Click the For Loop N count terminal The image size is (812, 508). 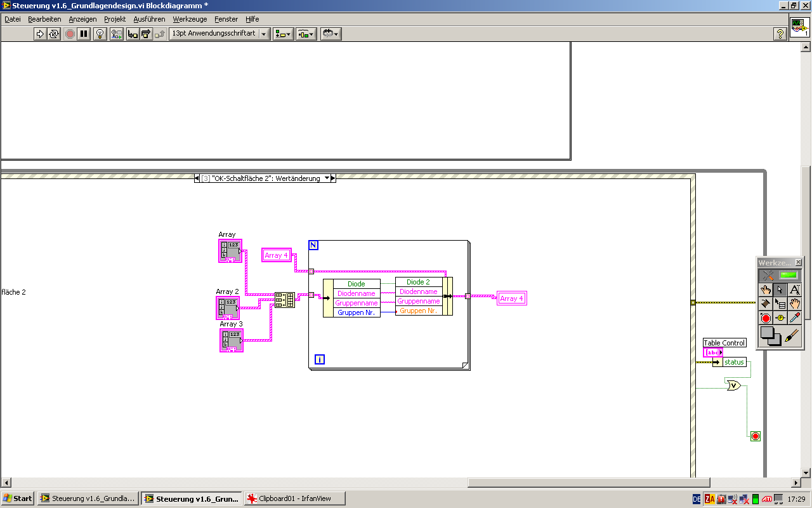point(313,245)
